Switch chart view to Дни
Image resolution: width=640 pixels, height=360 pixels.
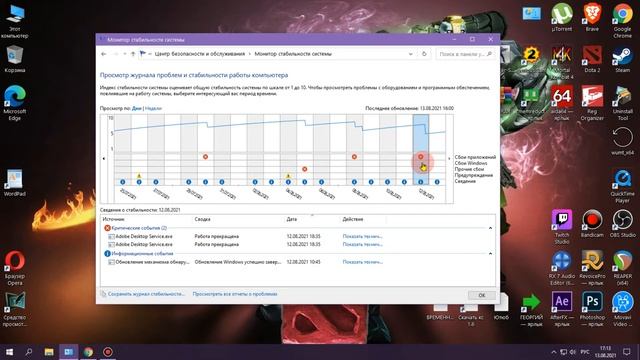pyautogui.click(x=137, y=108)
